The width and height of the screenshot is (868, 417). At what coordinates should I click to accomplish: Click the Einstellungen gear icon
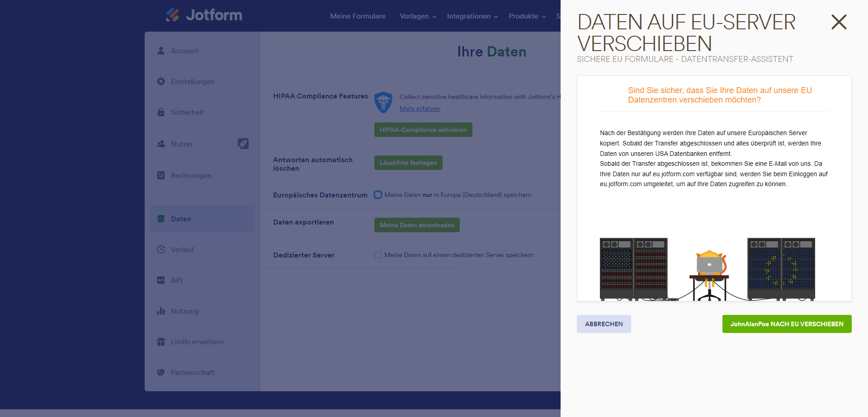click(x=161, y=81)
